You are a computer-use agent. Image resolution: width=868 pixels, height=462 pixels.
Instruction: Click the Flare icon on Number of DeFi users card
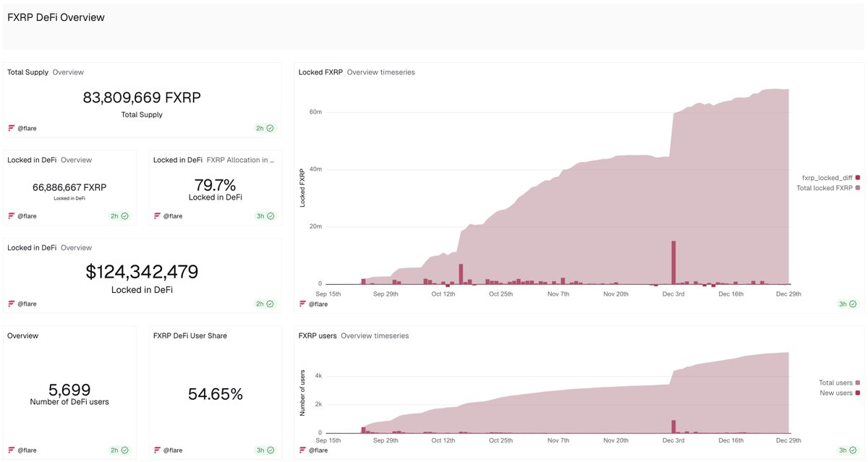pos(11,450)
